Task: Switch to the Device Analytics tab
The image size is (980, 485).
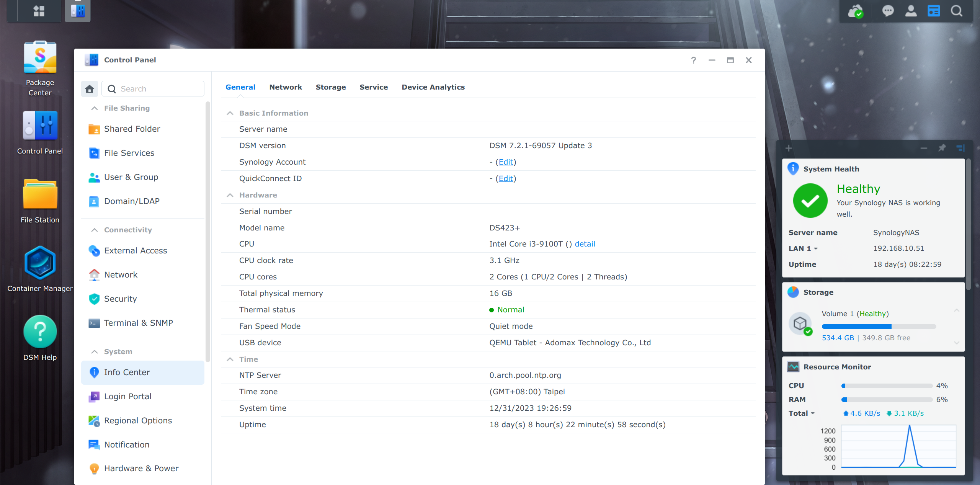Action: point(433,87)
